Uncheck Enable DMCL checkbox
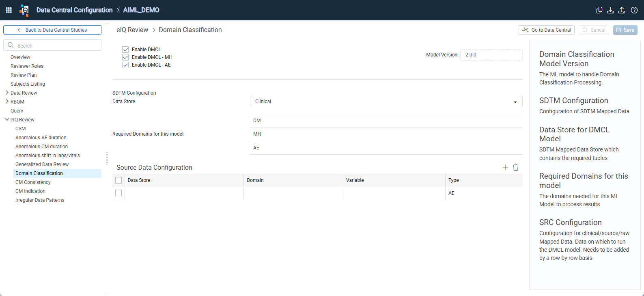 click(x=125, y=50)
